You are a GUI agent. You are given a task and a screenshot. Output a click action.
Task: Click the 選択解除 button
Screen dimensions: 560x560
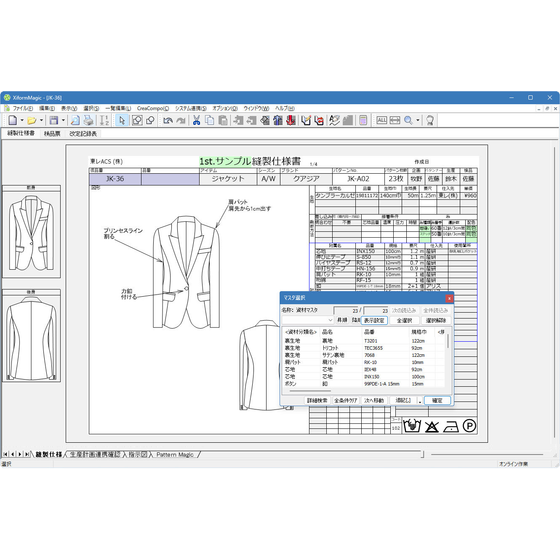436,320
